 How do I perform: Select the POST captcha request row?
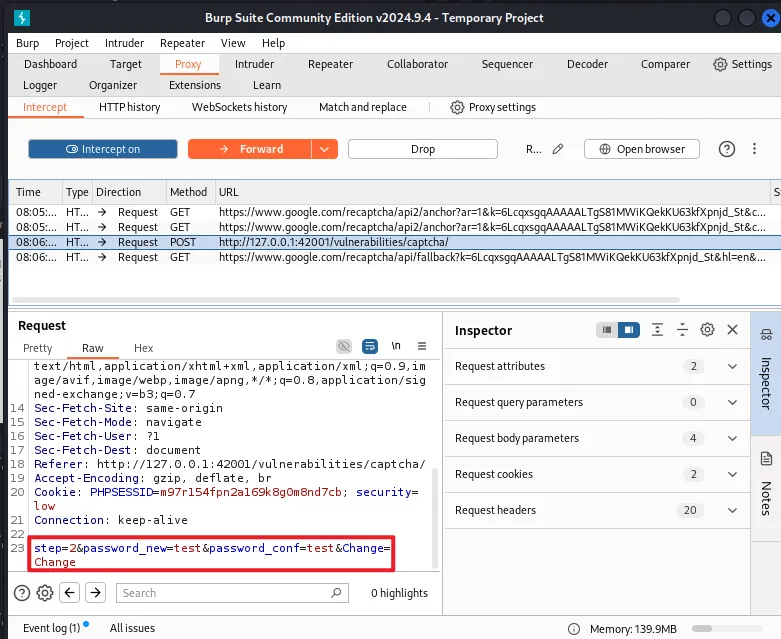click(394, 242)
